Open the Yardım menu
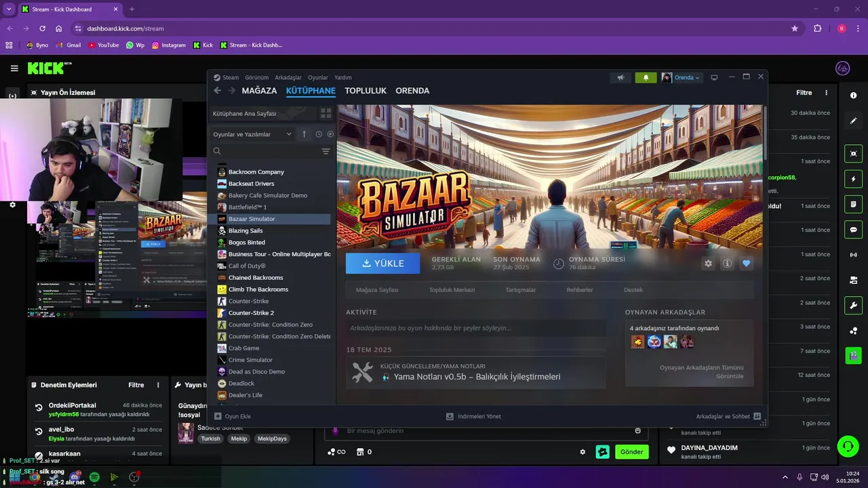Viewport: 868px width, 488px height. pyautogui.click(x=343, y=77)
